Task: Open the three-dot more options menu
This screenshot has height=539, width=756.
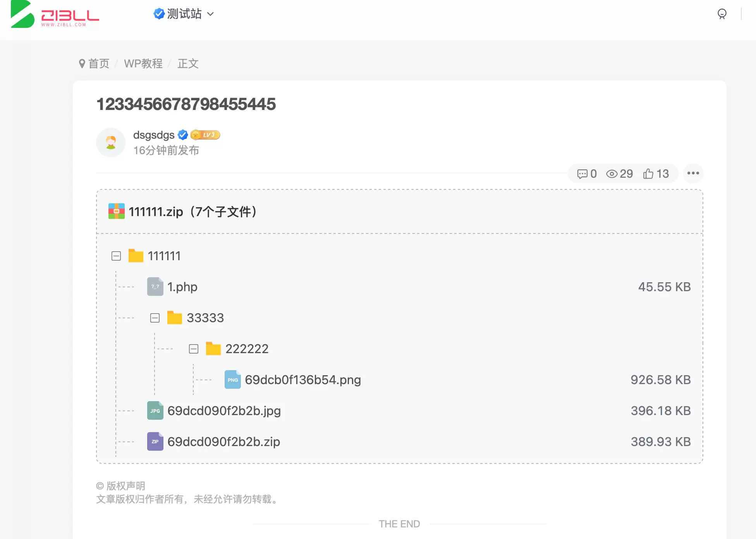Action: pyautogui.click(x=693, y=173)
